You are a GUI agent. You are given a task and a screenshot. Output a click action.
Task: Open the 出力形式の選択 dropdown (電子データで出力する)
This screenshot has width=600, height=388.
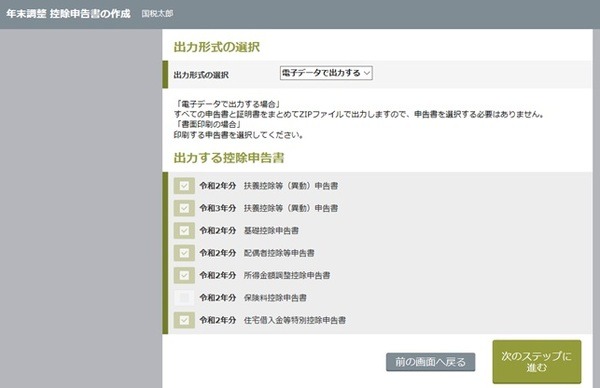[x=326, y=73]
